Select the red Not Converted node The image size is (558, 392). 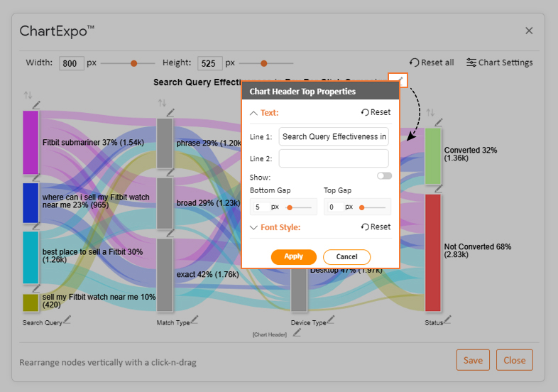click(x=433, y=252)
